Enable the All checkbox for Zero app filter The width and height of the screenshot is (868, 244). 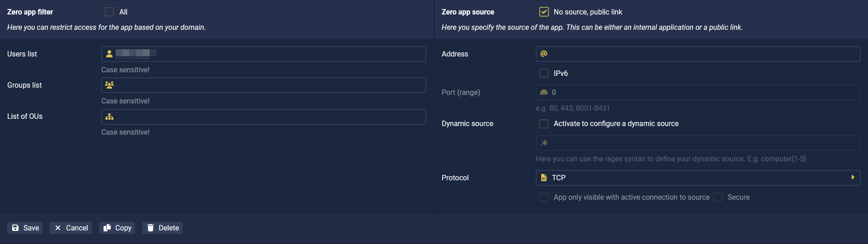click(109, 12)
